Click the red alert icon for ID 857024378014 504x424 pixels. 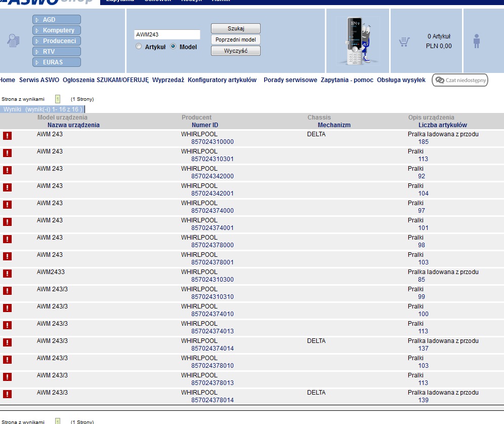tap(7, 394)
